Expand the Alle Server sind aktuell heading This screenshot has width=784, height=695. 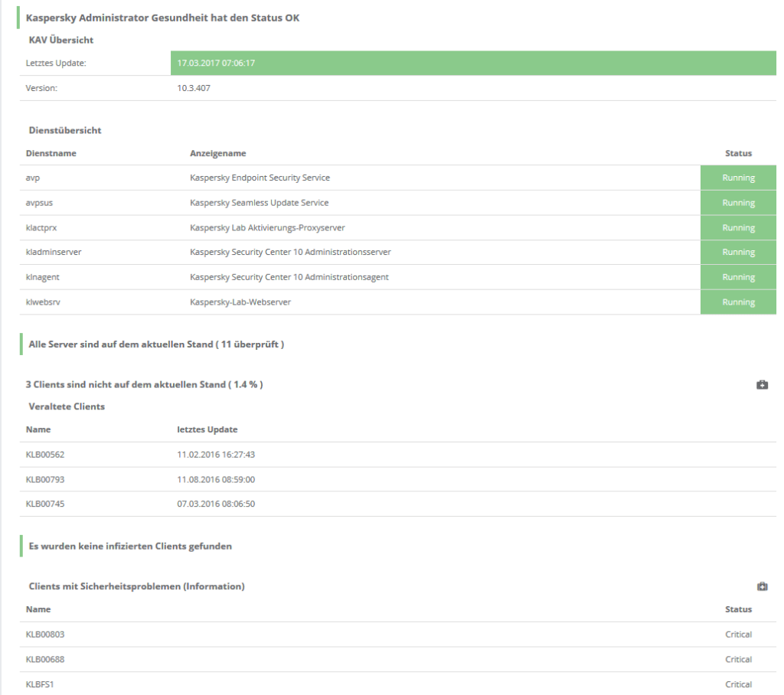(155, 344)
